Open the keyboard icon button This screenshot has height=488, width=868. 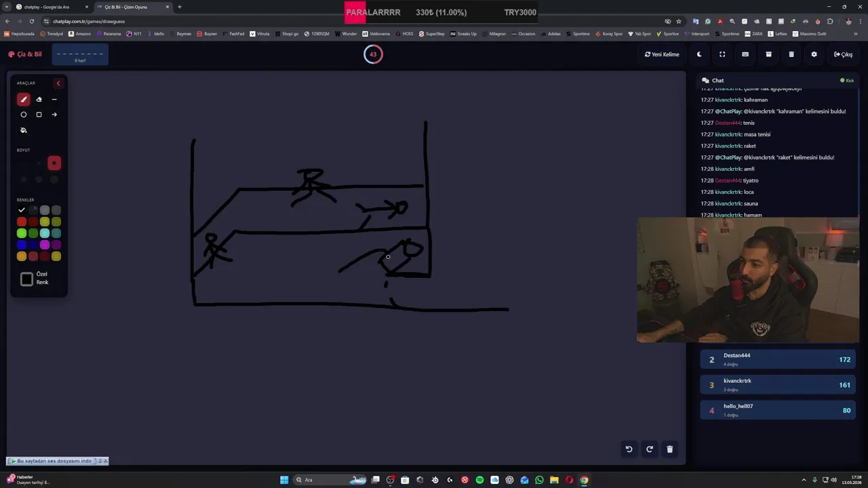click(x=745, y=54)
